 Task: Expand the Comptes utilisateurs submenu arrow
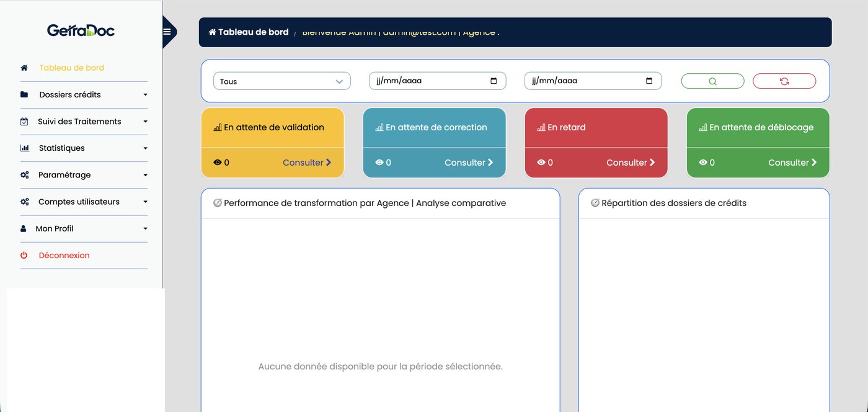pos(145,202)
